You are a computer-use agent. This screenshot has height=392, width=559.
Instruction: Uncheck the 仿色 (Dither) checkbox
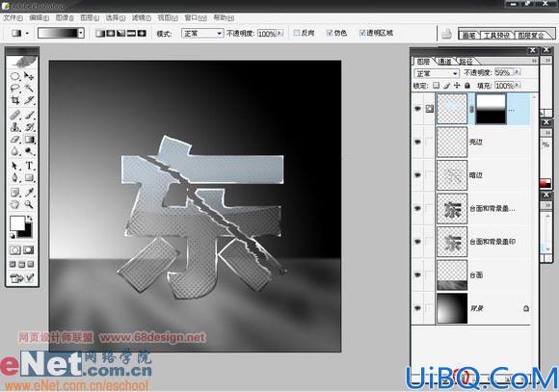click(x=330, y=33)
